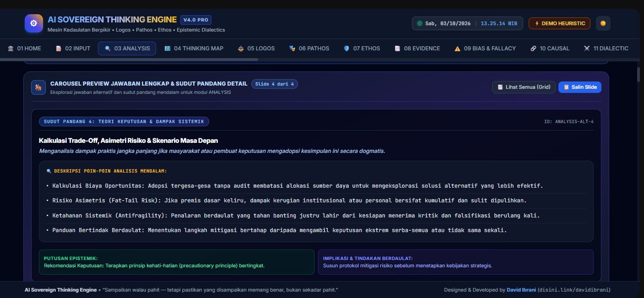Click the gear logo of AI Sovereign Thinking Engine
The height and width of the screenshot is (298, 644).
click(33, 23)
